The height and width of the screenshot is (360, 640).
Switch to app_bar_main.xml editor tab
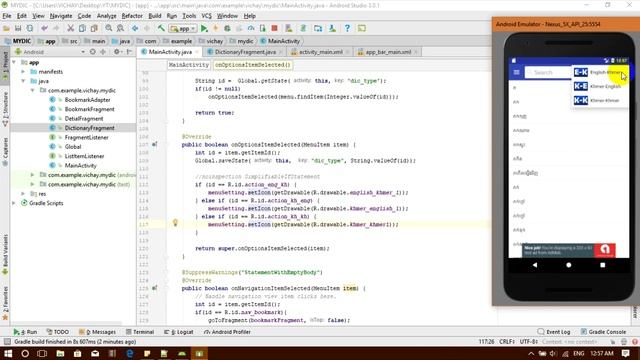tap(388, 52)
